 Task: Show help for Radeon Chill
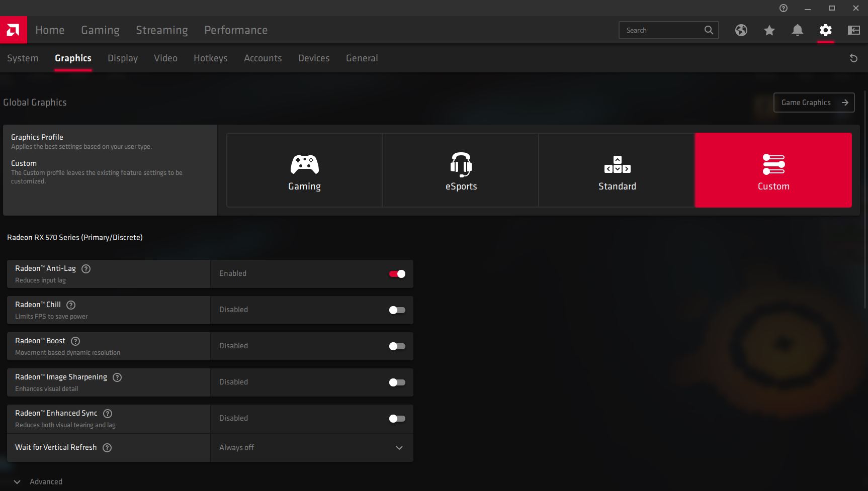coord(71,305)
